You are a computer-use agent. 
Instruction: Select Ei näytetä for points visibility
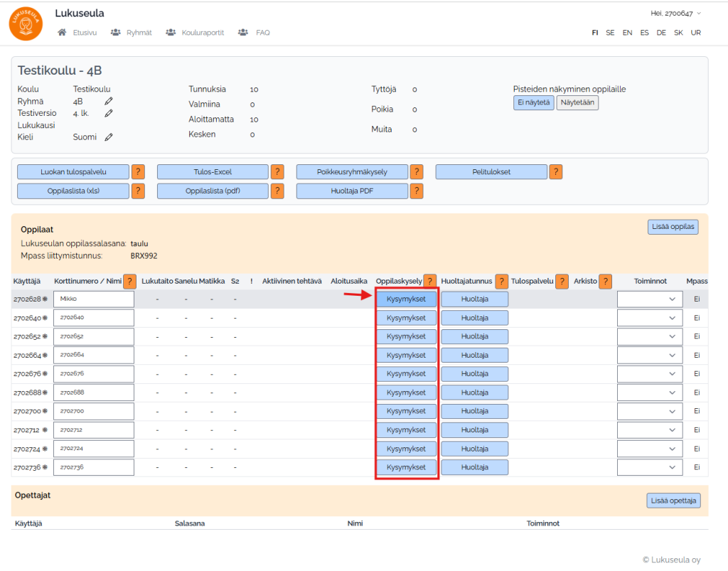[532, 103]
